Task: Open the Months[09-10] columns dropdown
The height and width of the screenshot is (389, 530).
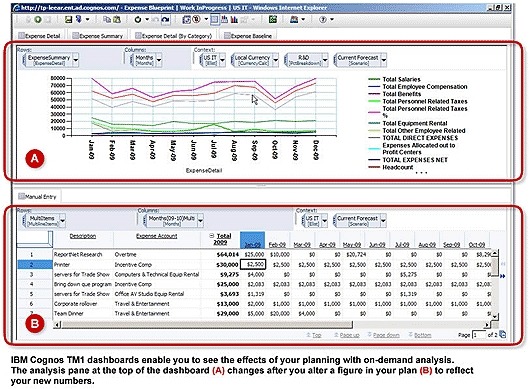Action: 200,221
